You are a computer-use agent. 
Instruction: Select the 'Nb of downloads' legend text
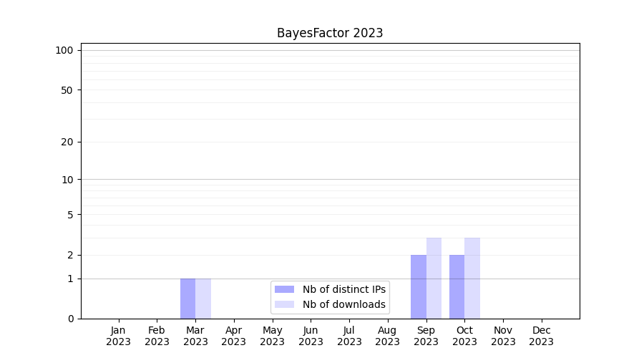(x=343, y=304)
